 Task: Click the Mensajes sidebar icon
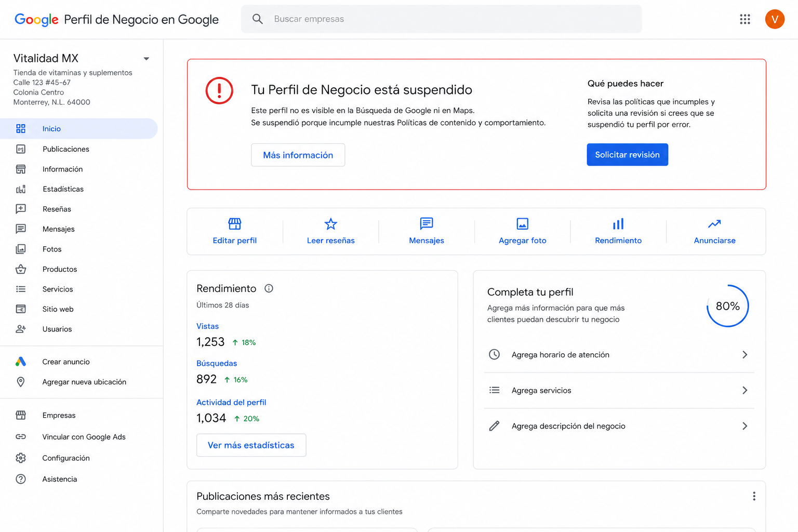point(21,229)
